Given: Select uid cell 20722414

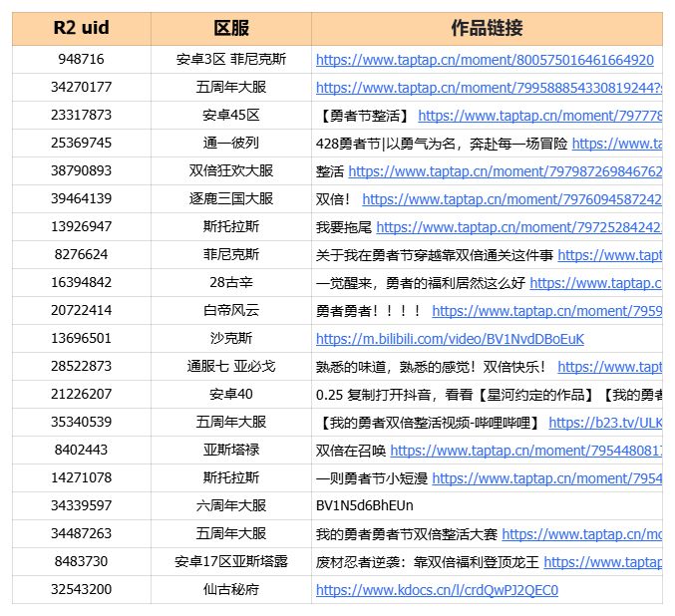Looking at the screenshot, I should [82, 311].
